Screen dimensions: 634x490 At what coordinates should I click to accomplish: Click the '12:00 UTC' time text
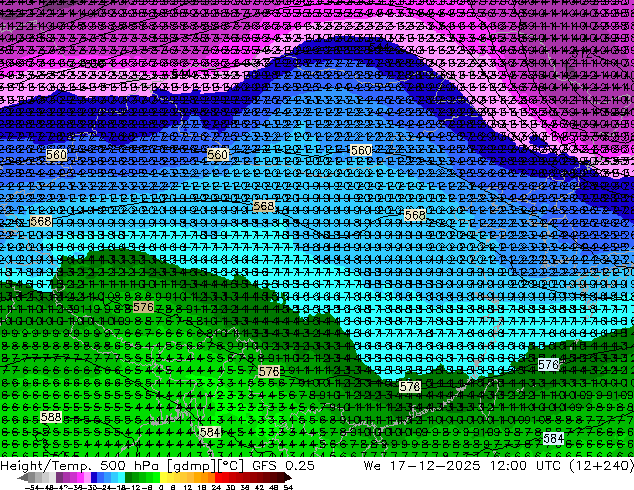coord(525,465)
